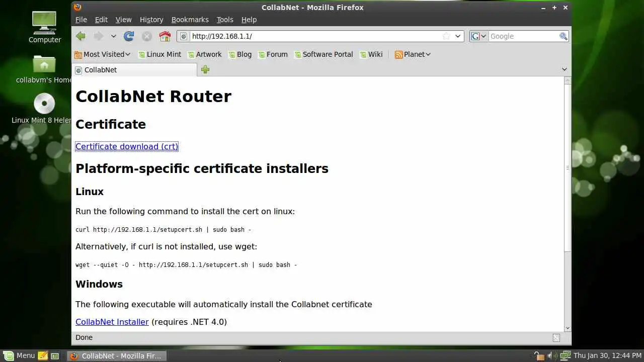Open the Software Portal bookmark
The image size is (644, 362).
[x=324, y=54]
